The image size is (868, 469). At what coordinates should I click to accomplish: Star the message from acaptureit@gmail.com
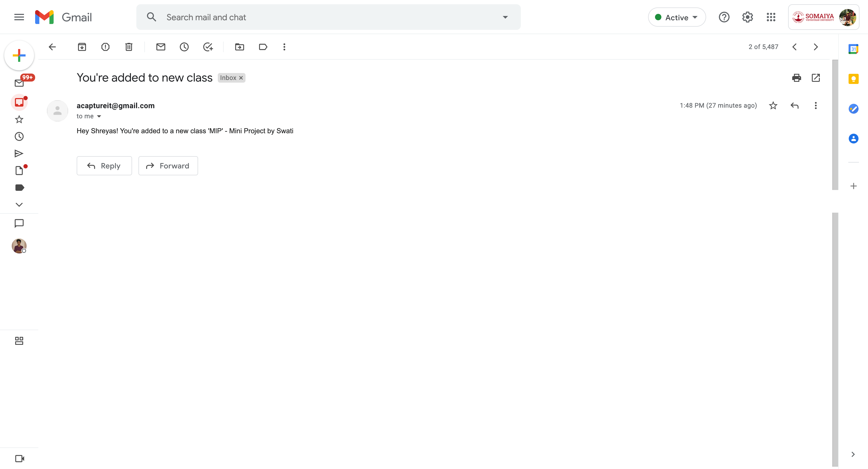(x=773, y=106)
